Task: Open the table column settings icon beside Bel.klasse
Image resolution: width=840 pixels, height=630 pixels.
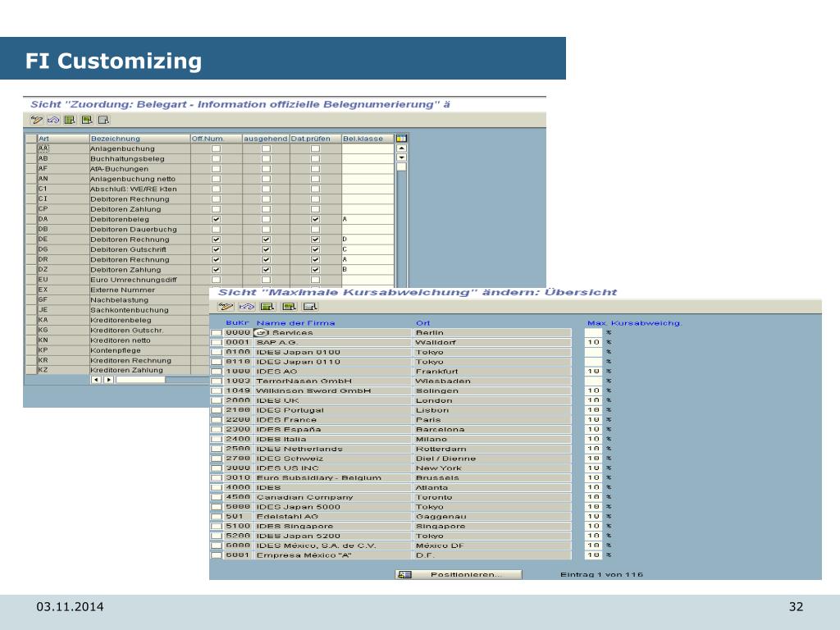Action: click(401, 138)
